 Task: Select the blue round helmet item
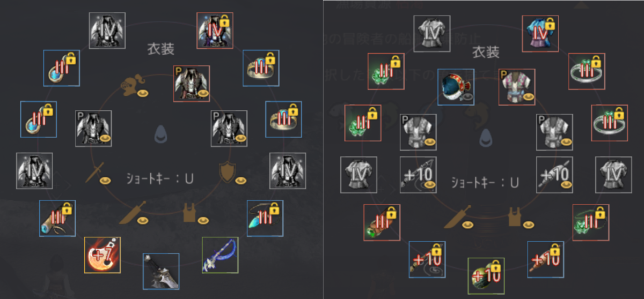tap(456, 87)
